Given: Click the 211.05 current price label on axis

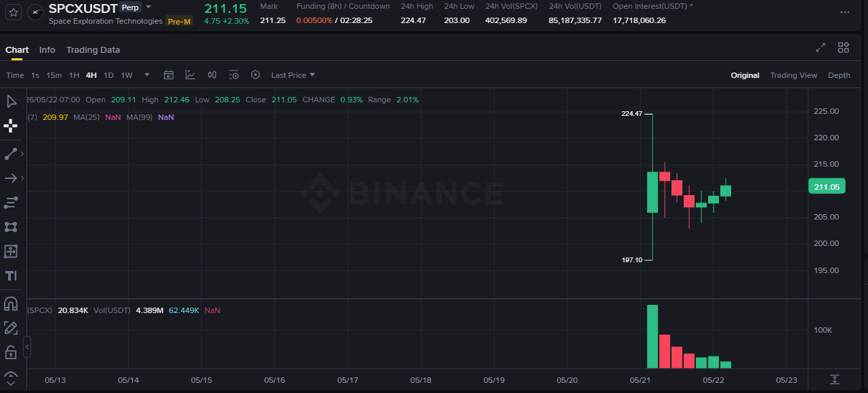Looking at the screenshot, I should point(827,187).
